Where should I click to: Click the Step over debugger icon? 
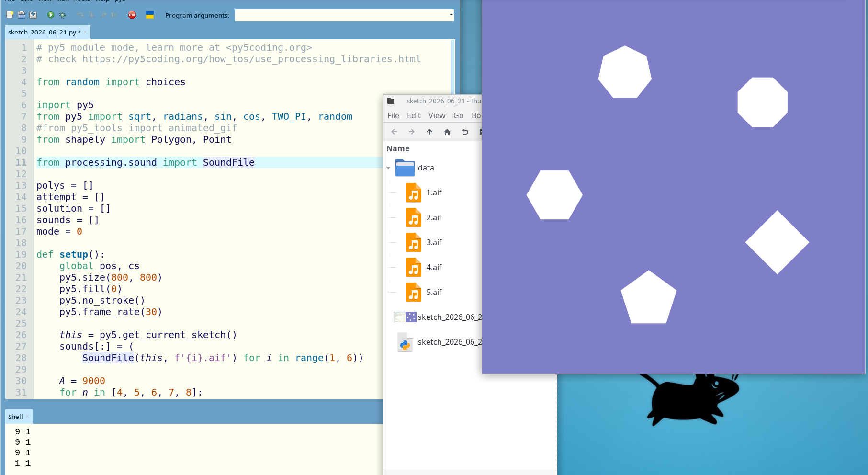click(80, 15)
